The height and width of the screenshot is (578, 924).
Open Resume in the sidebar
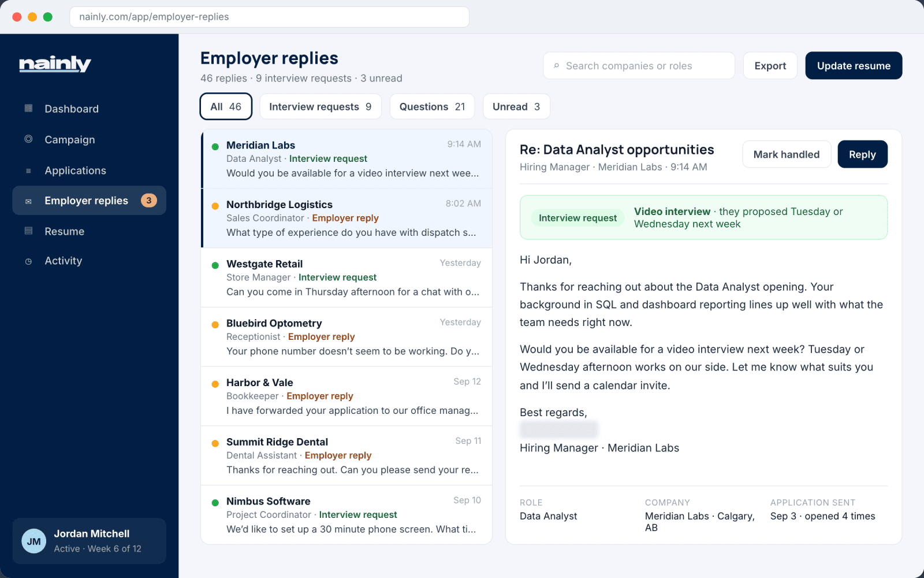coord(89,231)
